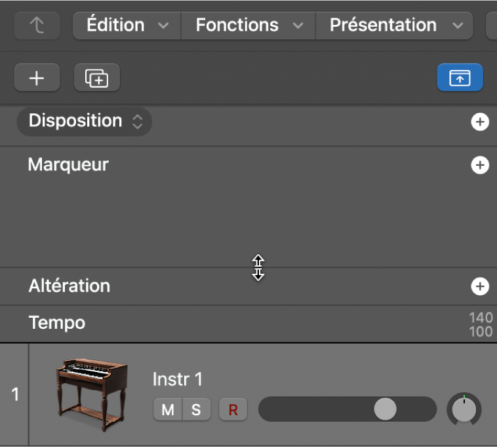Open the Fonctions menu
Screen dimensions: 497x448
pos(248,26)
